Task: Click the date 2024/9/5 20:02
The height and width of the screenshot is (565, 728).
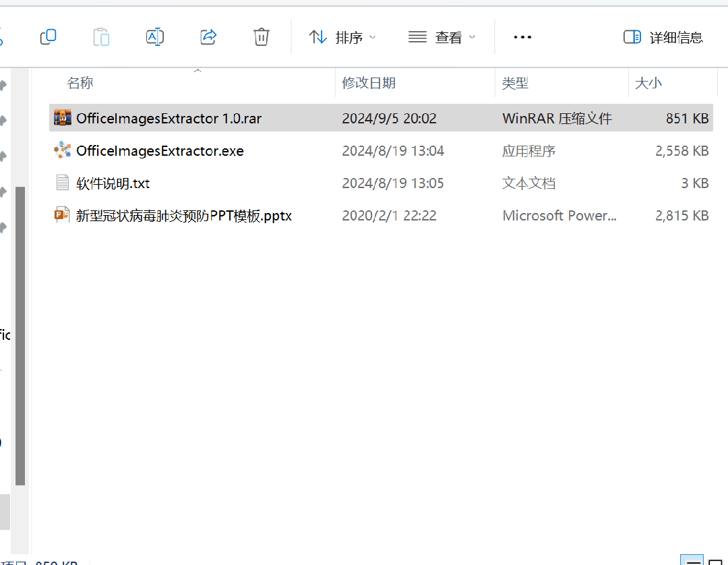Action: click(389, 119)
